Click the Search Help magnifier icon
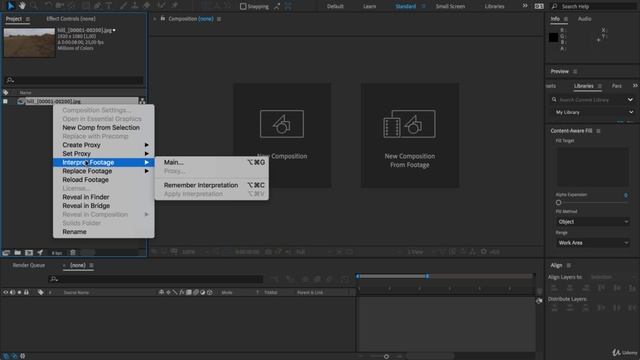 click(554, 6)
